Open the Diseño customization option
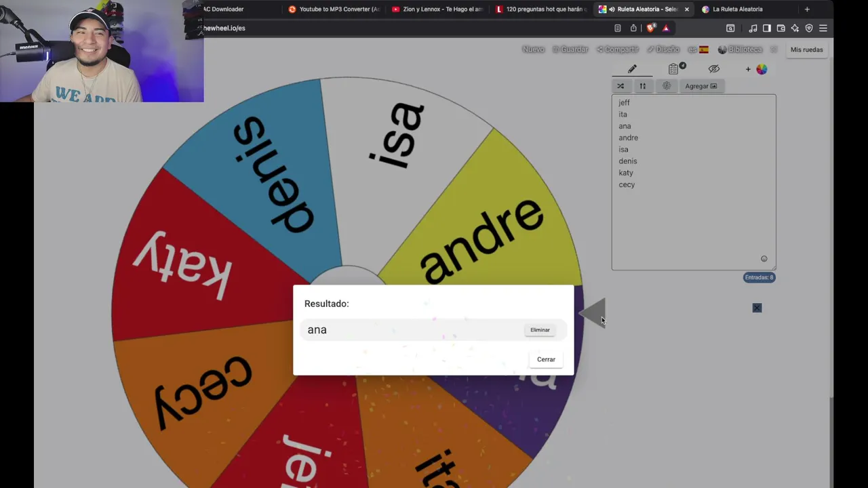 pyautogui.click(x=663, y=49)
